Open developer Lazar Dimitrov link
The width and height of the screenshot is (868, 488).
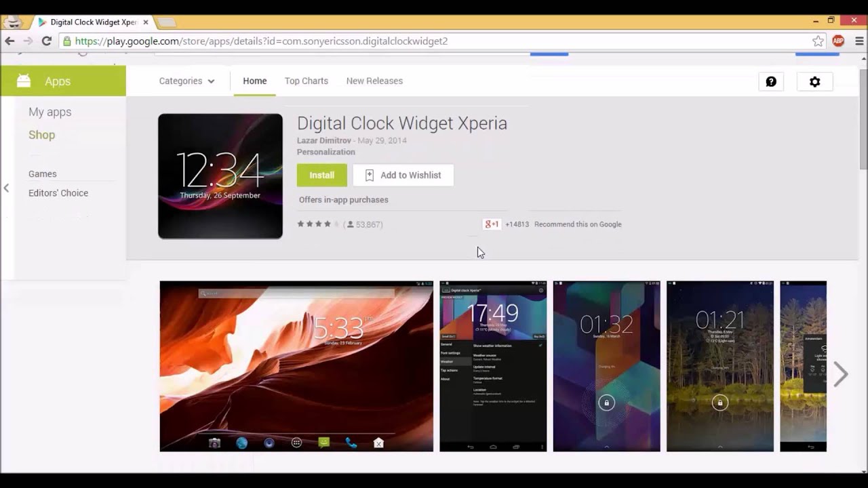click(324, 140)
